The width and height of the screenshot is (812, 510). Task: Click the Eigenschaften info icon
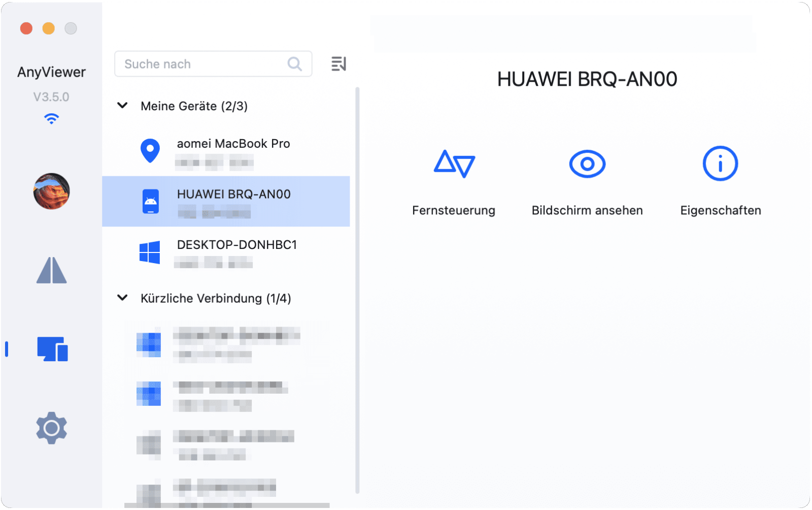720,164
